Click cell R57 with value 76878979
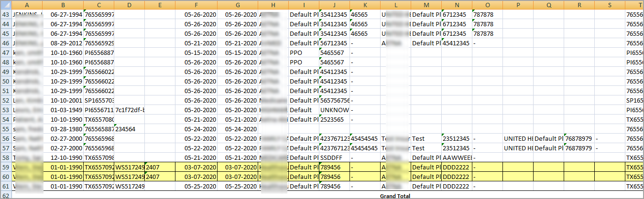This screenshot has width=644, height=199. (x=579, y=148)
